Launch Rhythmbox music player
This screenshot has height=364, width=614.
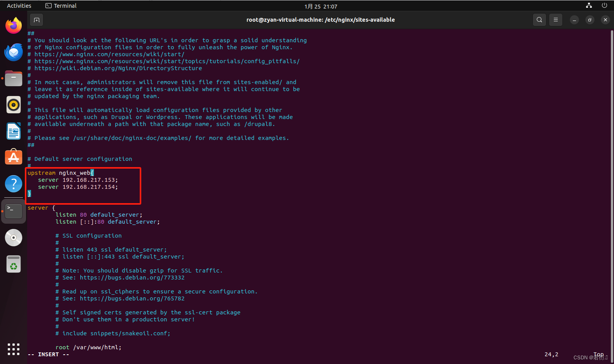(14, 105)
